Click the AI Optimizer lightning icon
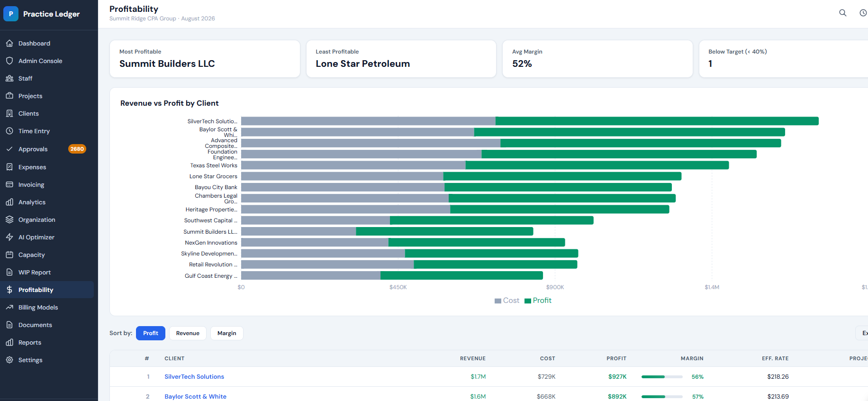 [x=9, y=237]
